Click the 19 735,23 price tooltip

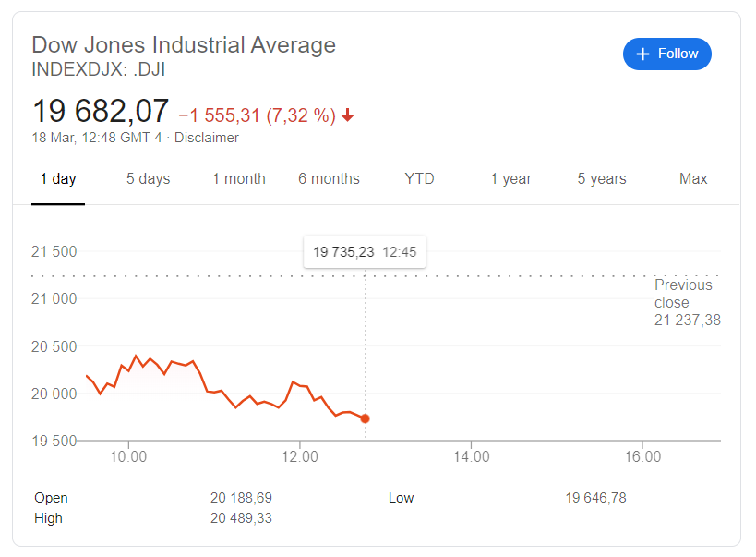(x=364, y=252)
